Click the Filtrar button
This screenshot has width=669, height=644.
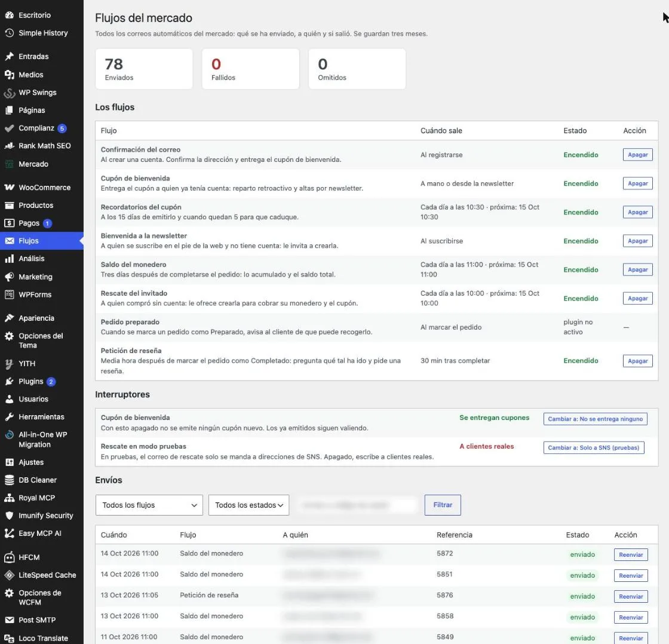(443, 505)
